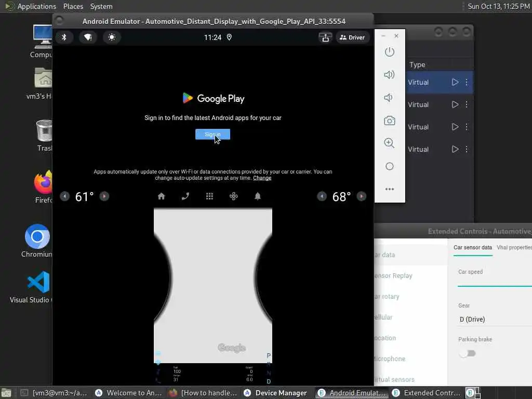The width and height of the screenshot is (532, 399).
Task: Click the Type column header in Device Manager
Action: pyautogui.click(x=417, y=64)
